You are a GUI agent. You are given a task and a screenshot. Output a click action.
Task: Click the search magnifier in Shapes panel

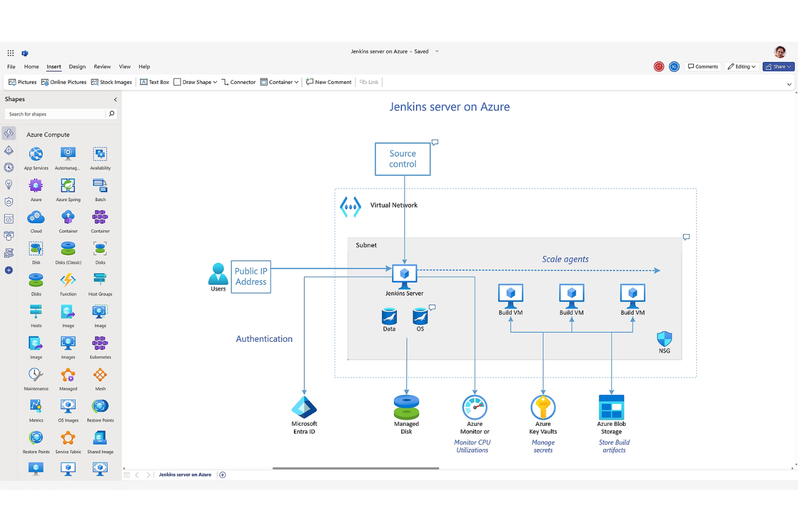click(x=112, y=114)
